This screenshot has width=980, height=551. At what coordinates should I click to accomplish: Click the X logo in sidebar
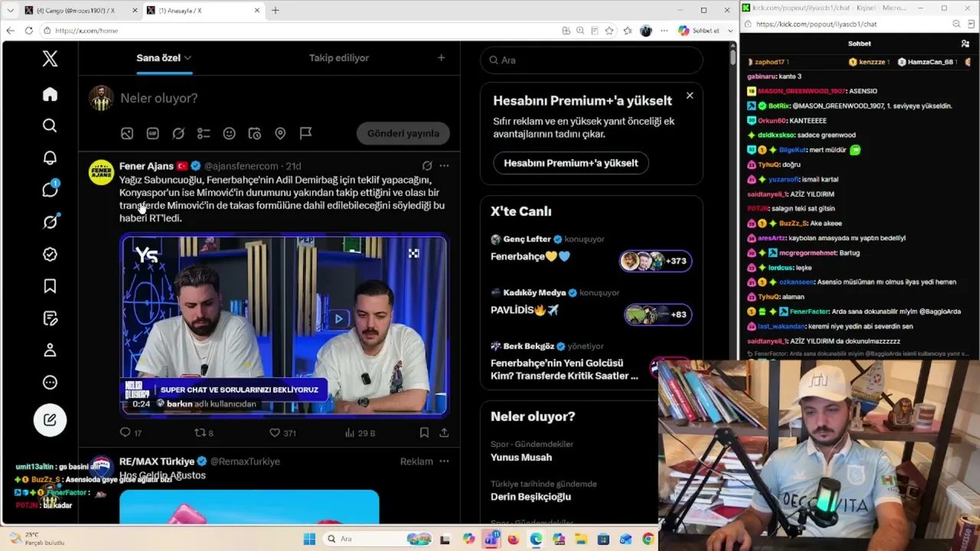coord(50,59)
